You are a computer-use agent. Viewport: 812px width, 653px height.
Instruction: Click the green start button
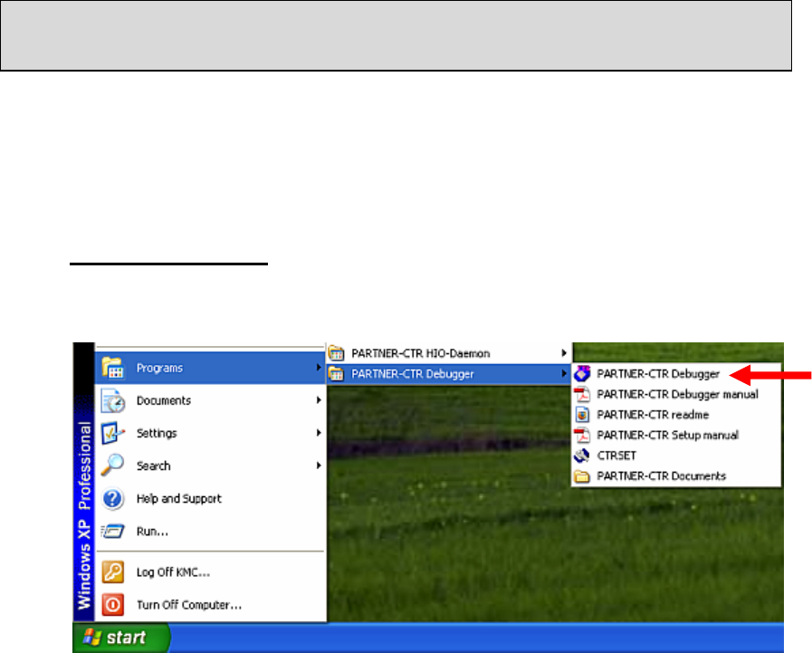(x=121, y=638)
